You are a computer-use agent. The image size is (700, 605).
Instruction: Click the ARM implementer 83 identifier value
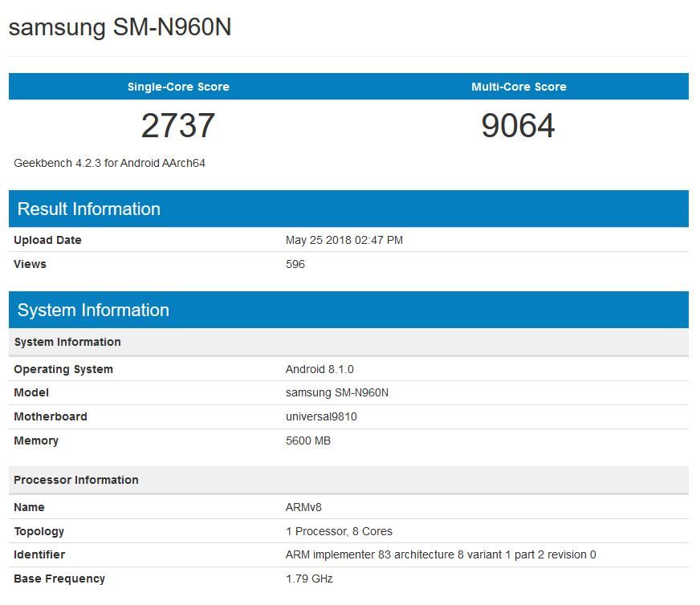(x=441, y=554)
